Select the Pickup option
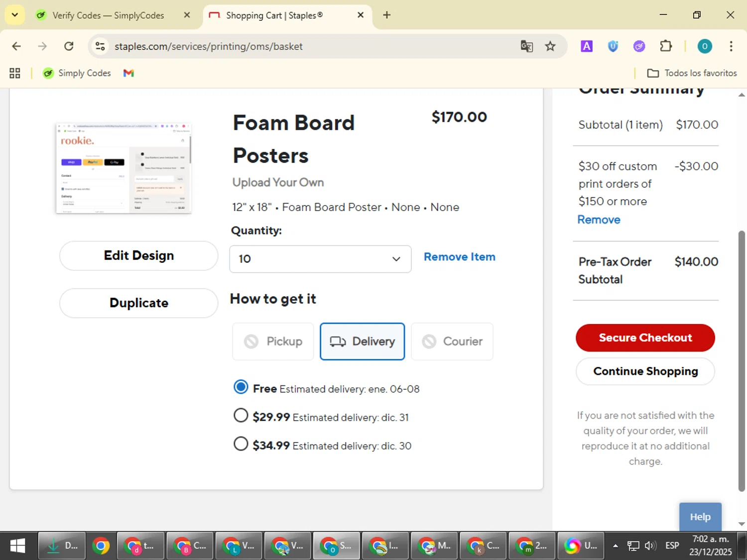Viewport: 747px width, 560px height. pyautogui.click(x=273, y=341)
